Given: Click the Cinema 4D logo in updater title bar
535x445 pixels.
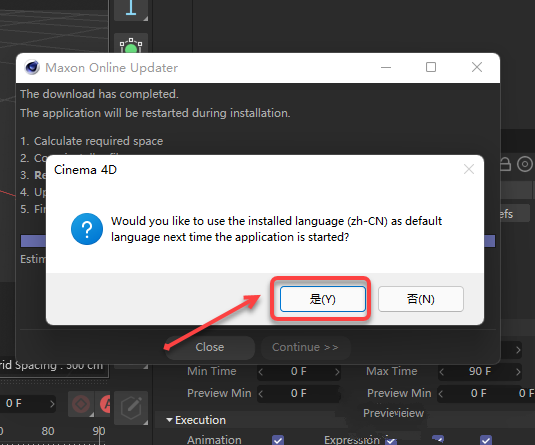Looking at the screenshot, I should coord(32,67).
